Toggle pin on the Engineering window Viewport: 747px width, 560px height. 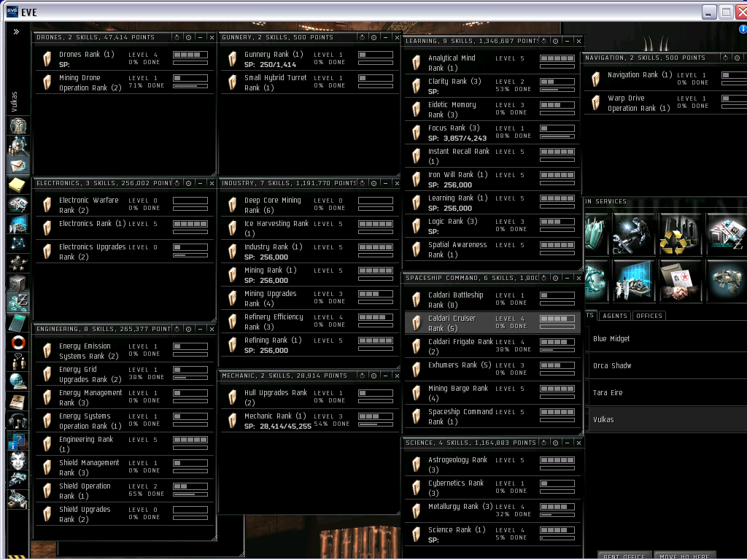click(177, 329)
